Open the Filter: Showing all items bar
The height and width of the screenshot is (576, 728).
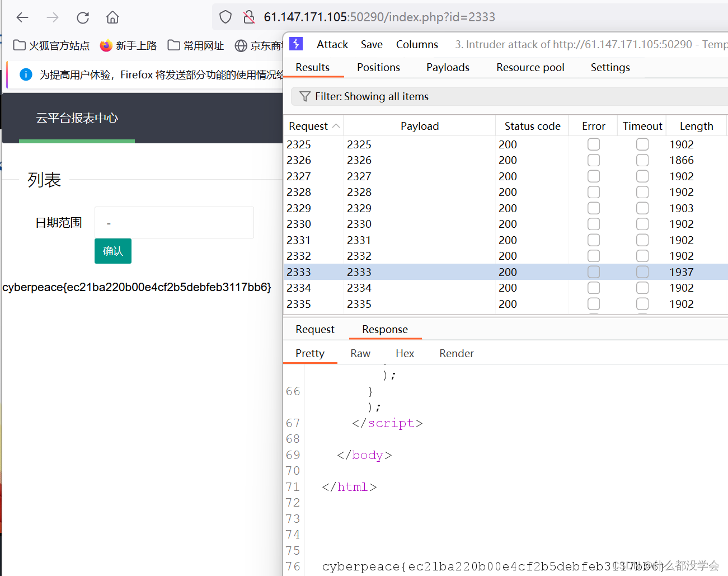(x=509, y=96)
